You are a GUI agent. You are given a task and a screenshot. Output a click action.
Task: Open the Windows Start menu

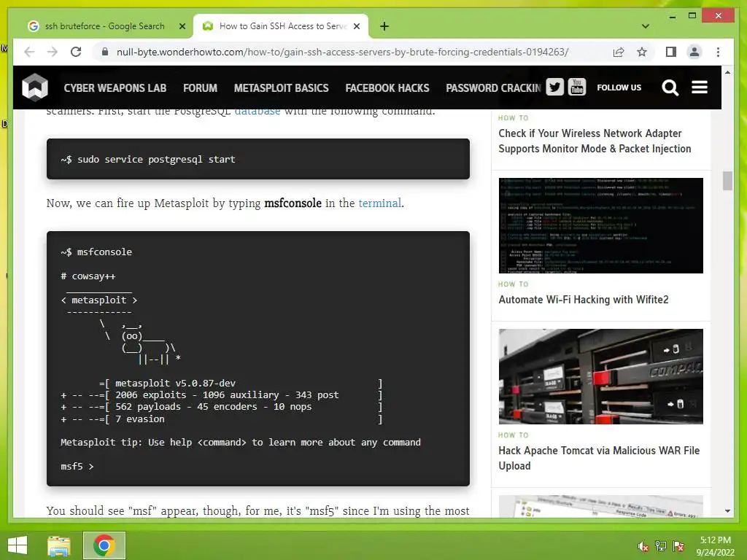pyautogui.click(x=18, y=545)
